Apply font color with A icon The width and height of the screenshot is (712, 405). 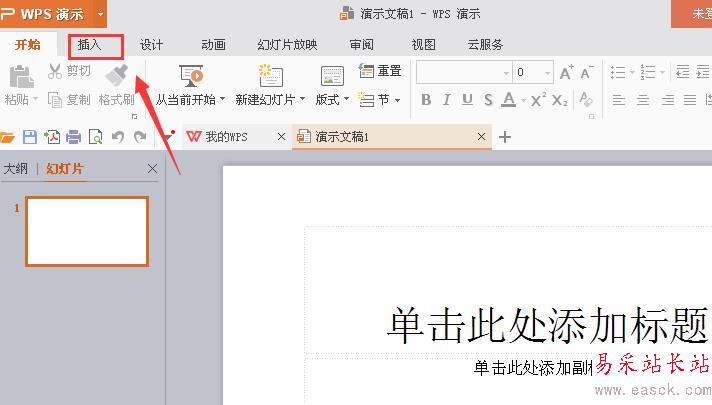click(x=509, y=99)
